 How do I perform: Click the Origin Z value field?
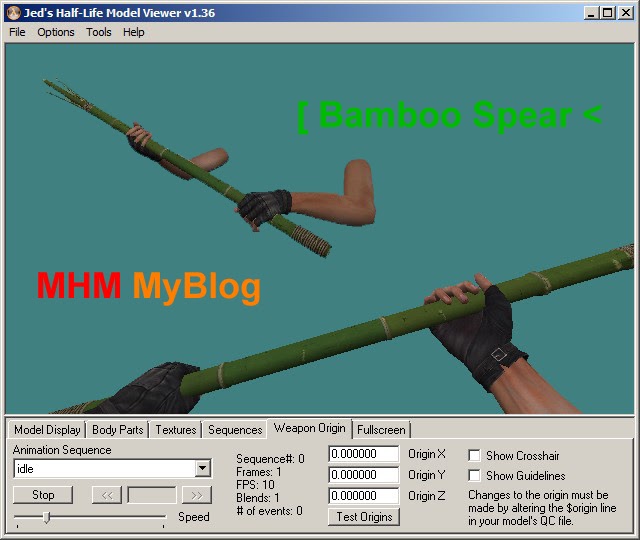[363, 496]
